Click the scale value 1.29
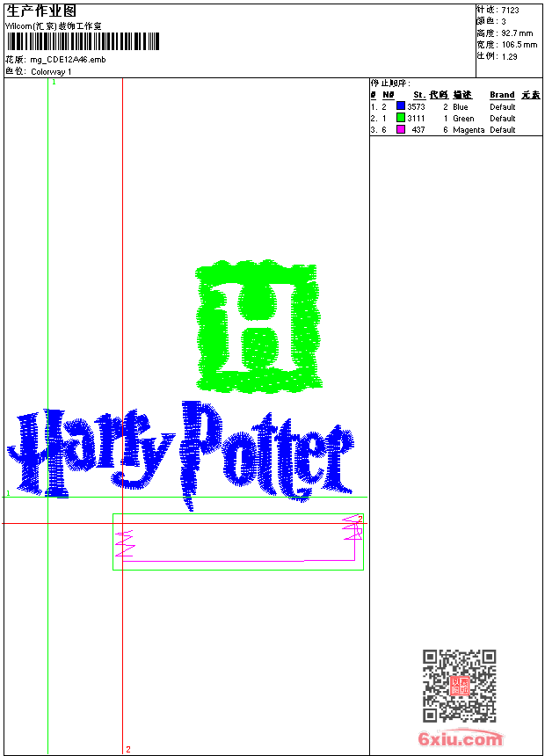This screenshot has width=545, height=756. [509, 56]
